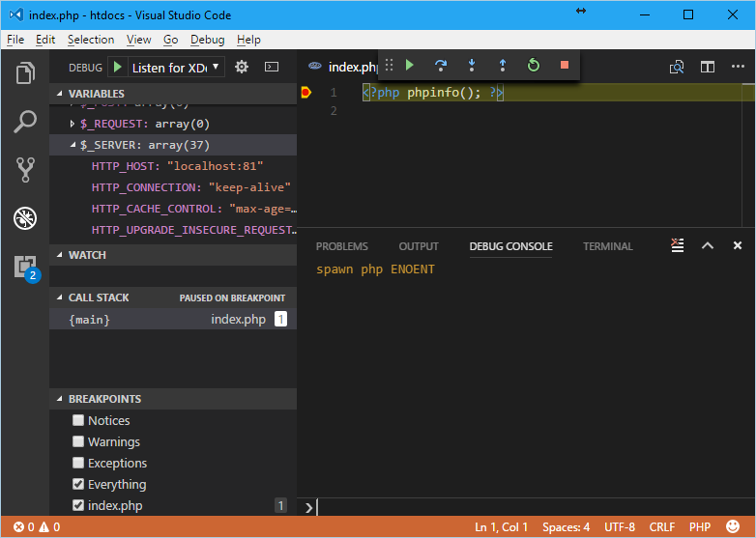Expand the $_REQUEST array

pyautogui.click(x=73, y=124)
